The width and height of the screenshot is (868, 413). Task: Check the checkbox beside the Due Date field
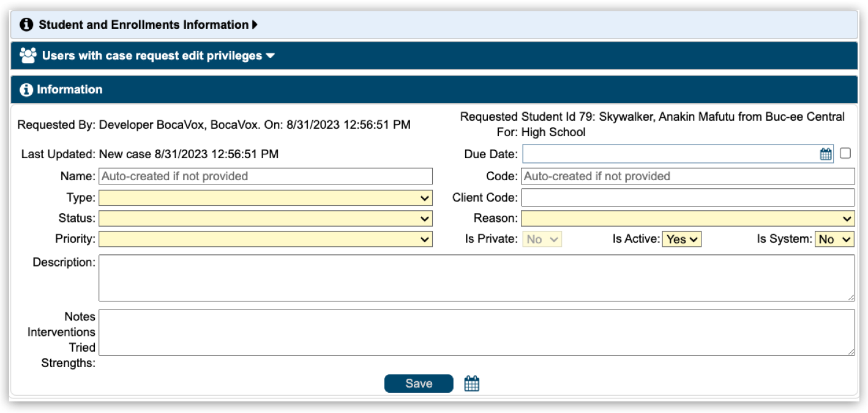click(846, 153)
